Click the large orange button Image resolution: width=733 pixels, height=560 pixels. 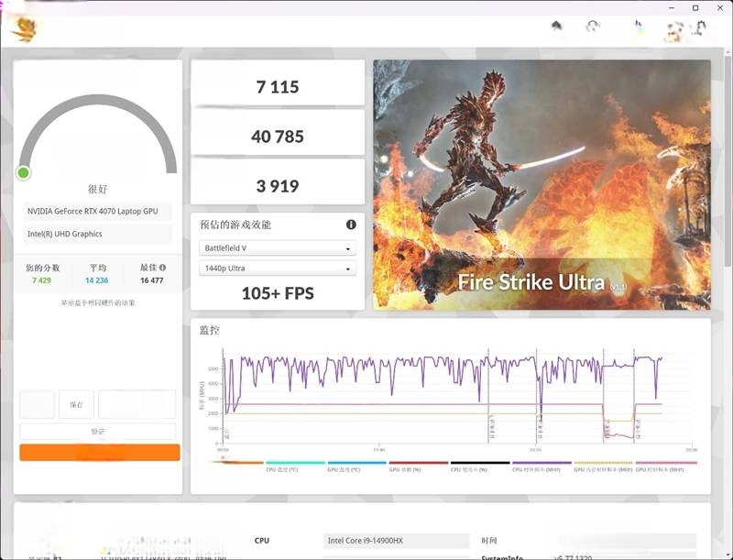click(100, 452)
